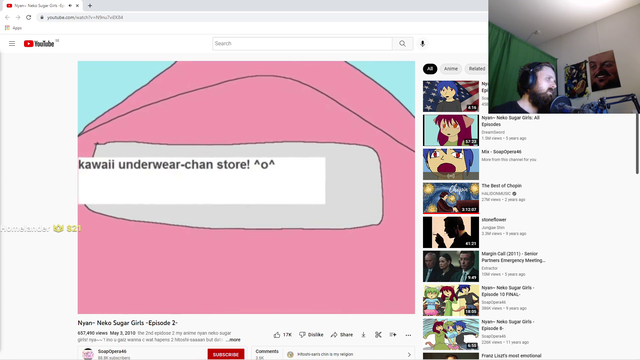640x360 pixels.
Task: Open SoapOpera46 channel avatar
Action: click(x=88, y=354)
